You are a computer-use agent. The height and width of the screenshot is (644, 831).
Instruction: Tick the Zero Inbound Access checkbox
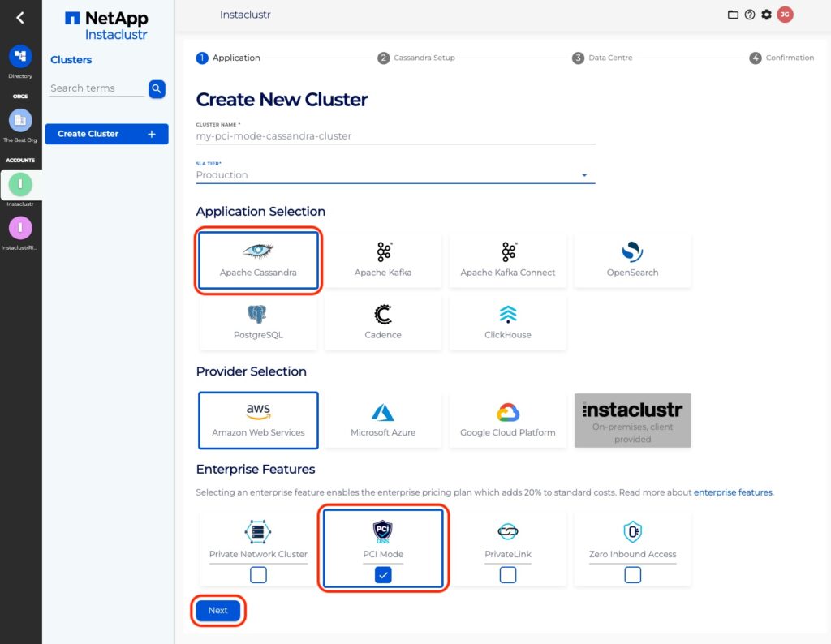click(632, 575)
